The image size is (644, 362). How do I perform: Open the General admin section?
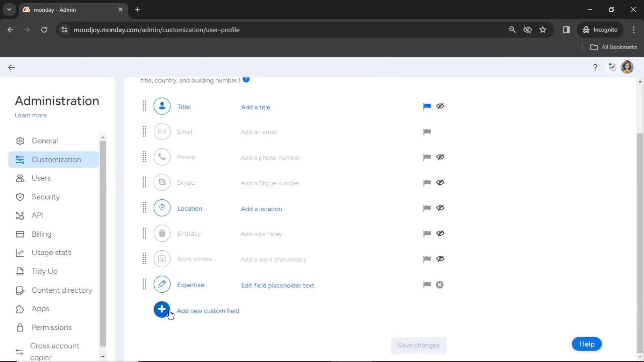[54, 141]
